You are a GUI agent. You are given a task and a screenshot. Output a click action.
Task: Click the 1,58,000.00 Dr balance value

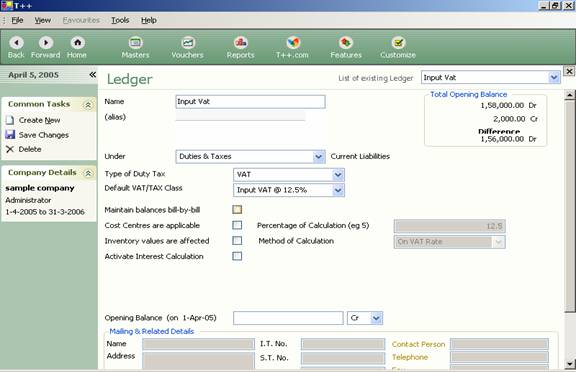coord(508,105)
